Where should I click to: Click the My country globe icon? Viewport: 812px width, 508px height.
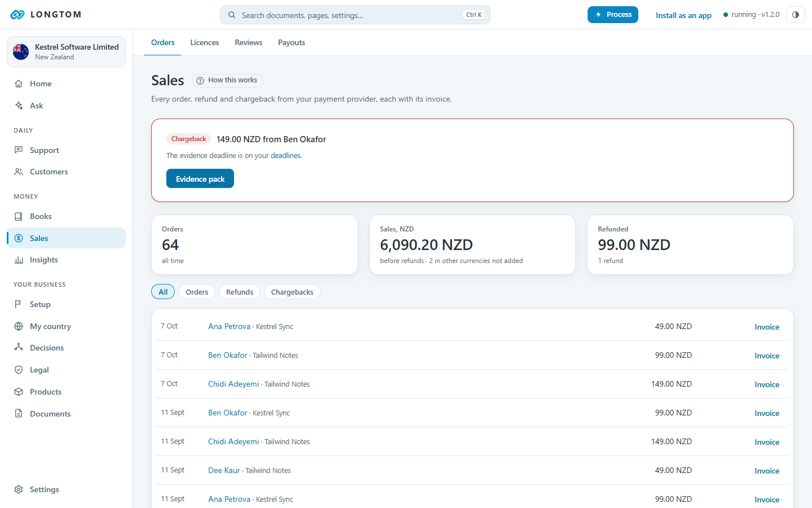coord(19,326)
